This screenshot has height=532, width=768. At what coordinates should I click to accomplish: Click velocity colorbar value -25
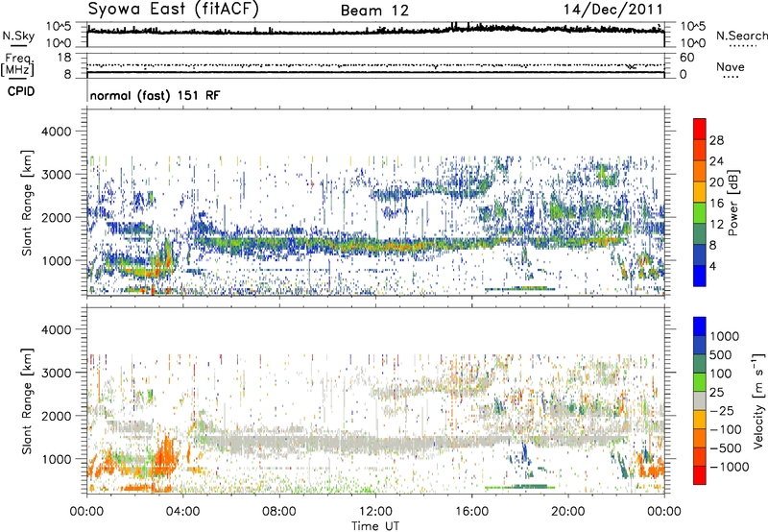[721, 411]
